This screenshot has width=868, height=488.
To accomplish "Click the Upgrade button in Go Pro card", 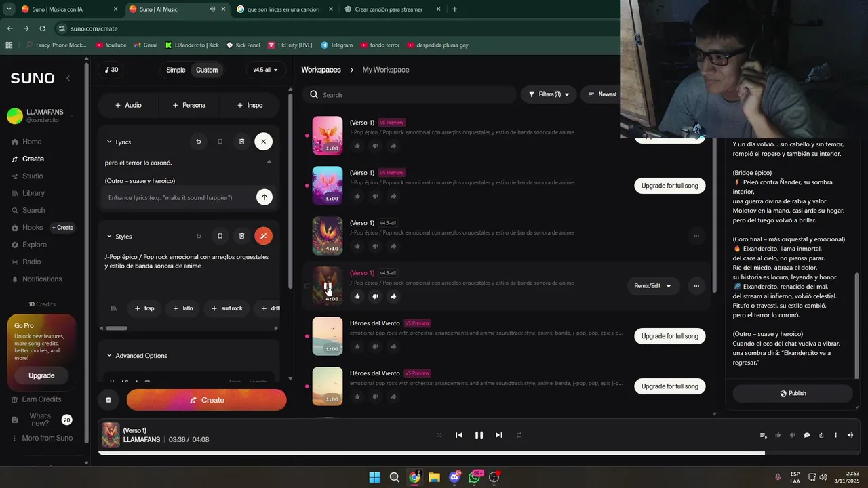I will (41, 375).
